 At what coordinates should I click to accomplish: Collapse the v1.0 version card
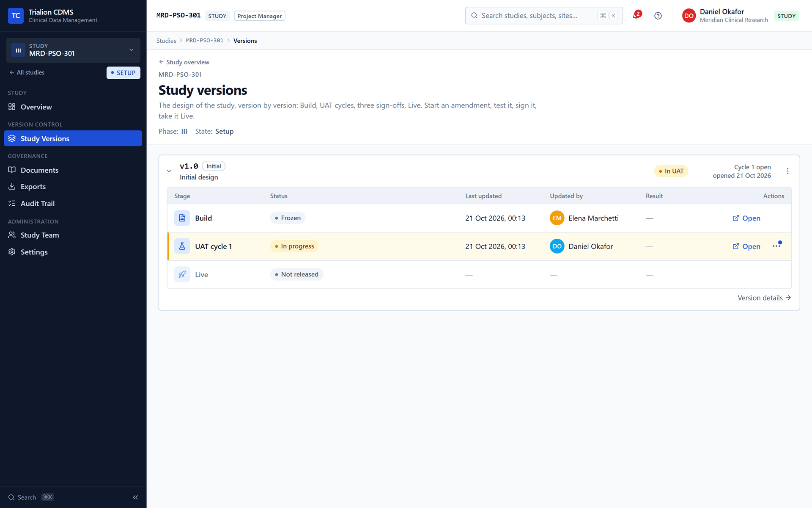click(169, 171)
